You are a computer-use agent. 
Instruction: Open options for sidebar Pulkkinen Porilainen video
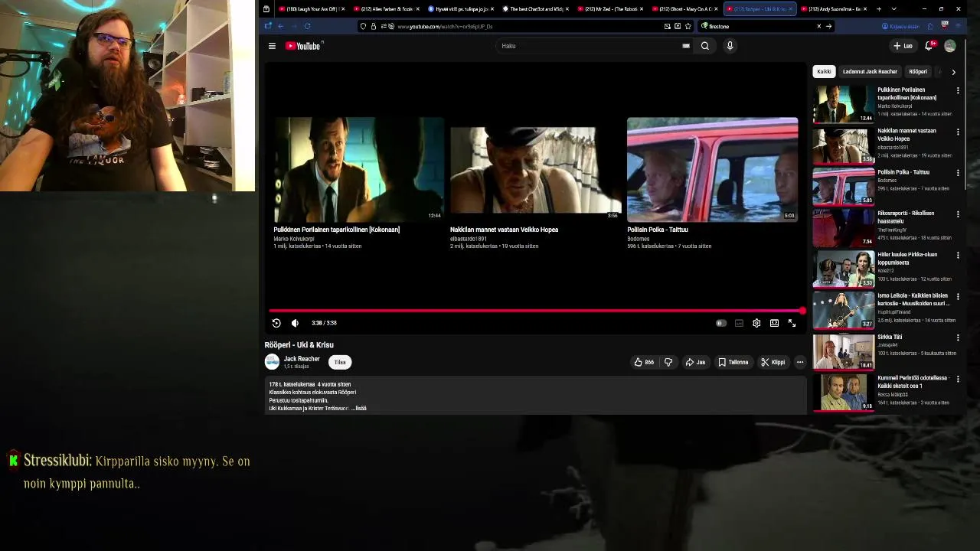click(958, 90)
